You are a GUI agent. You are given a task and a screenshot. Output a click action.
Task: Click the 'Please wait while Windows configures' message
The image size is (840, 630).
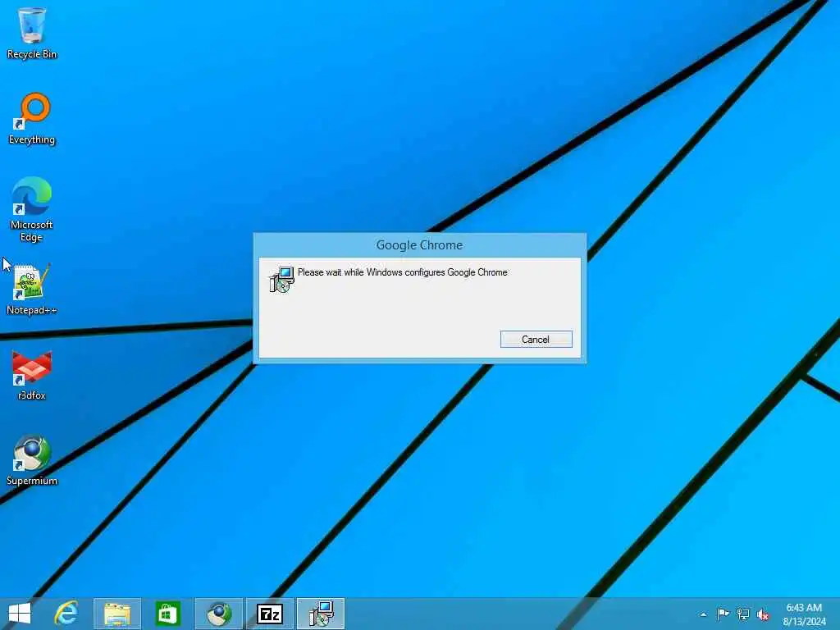click(x=402, y=272)
